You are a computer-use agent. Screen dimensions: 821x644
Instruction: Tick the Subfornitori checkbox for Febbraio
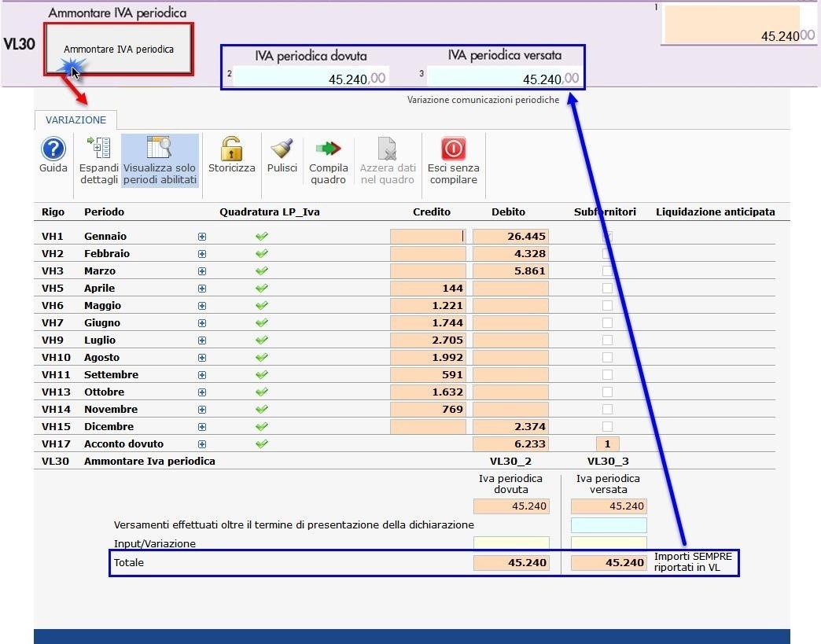(x=607, y=254)
